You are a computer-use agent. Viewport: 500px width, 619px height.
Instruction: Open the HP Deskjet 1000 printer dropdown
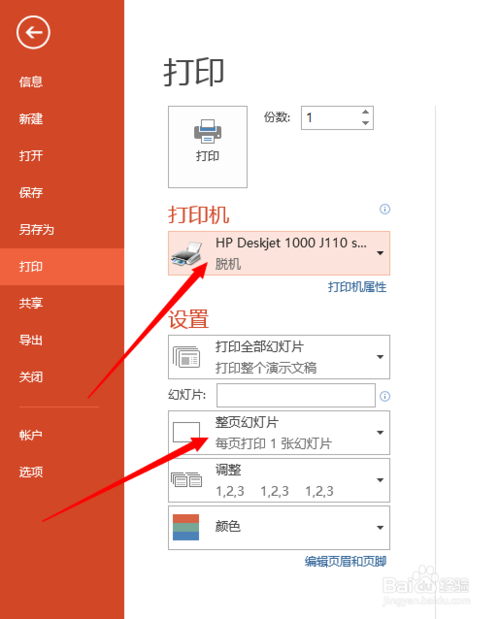pos(279,253)
